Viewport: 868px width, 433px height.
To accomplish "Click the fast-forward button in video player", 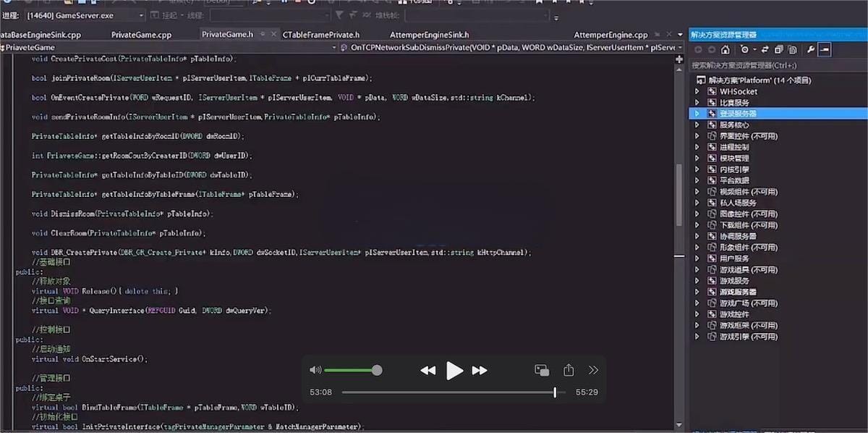I will [x=480, y=371].
